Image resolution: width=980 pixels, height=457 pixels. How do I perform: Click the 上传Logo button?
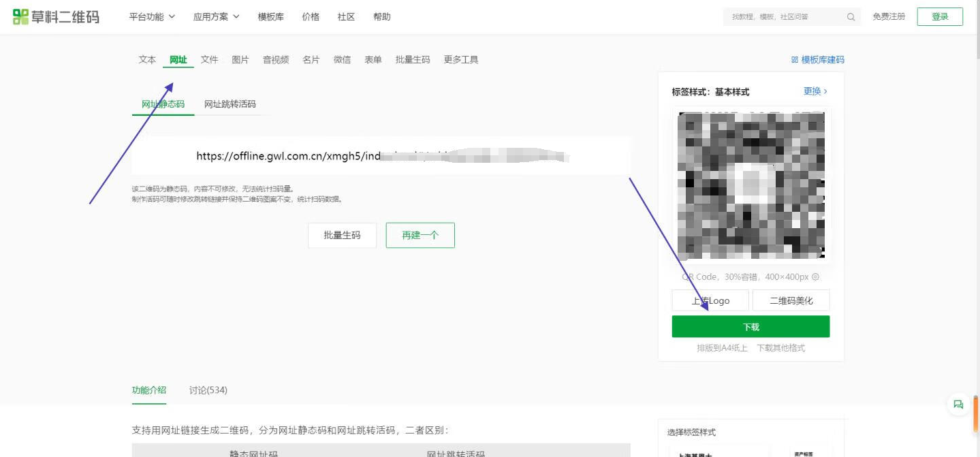tap(710, 300)
